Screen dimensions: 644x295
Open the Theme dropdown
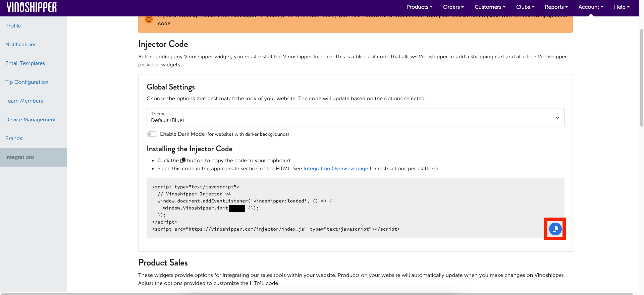(x=356, y=118)
